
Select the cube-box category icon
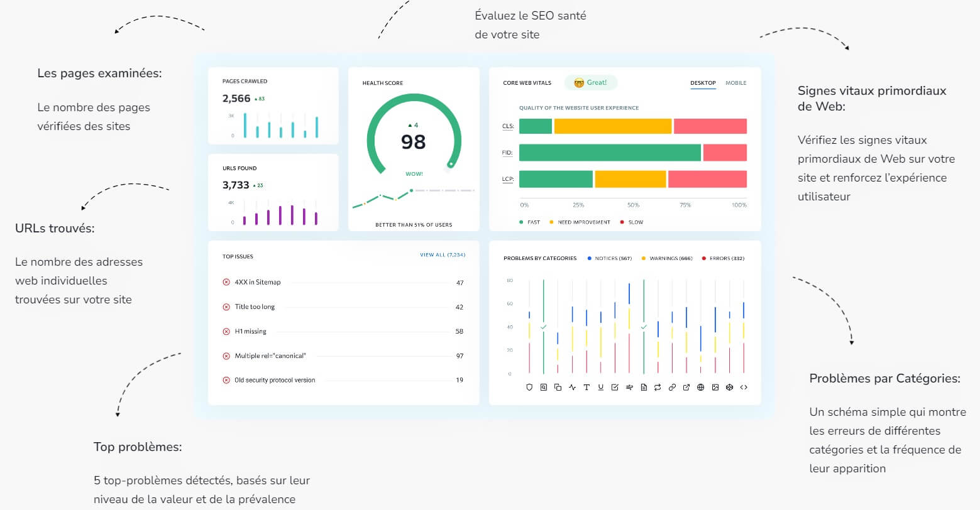[730, 388]
